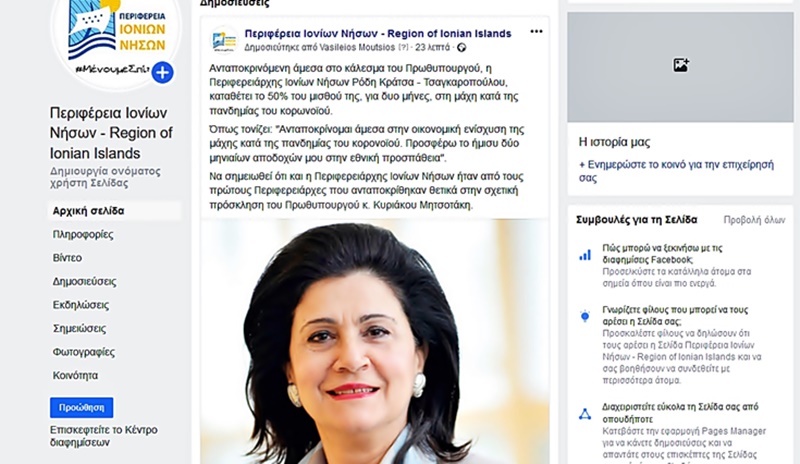800x464 pixels.
Task: Click the blue plus icon on profile picture
Action: [x=162, y=72]
